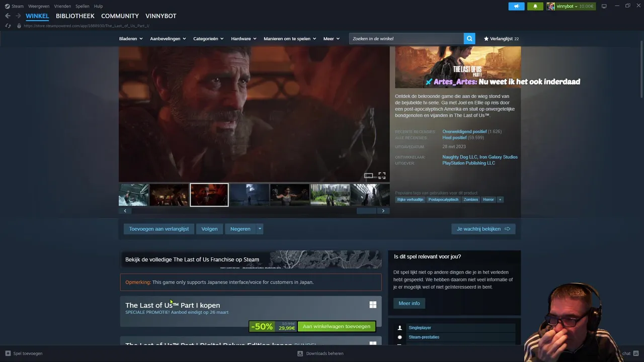This screenshot has width=644, height=362.
Task: Enter fullscreen in the video player
Action: coord(382,175)
